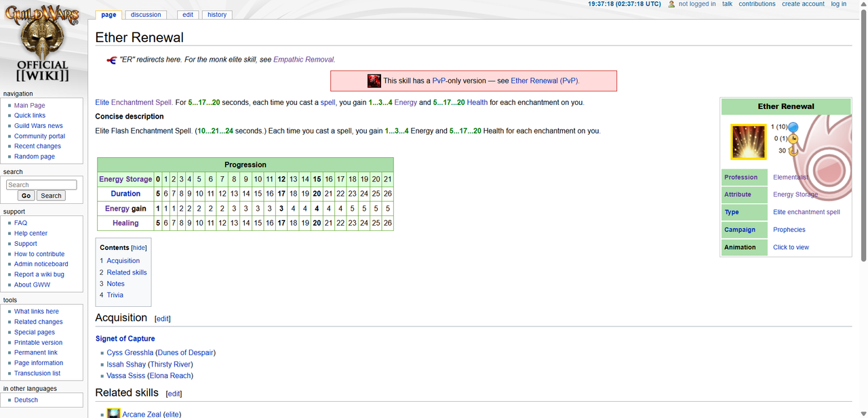The height and width of the screenshot is (418, 868).
Task: Open What links here
Action: click(x=37, y=312)
